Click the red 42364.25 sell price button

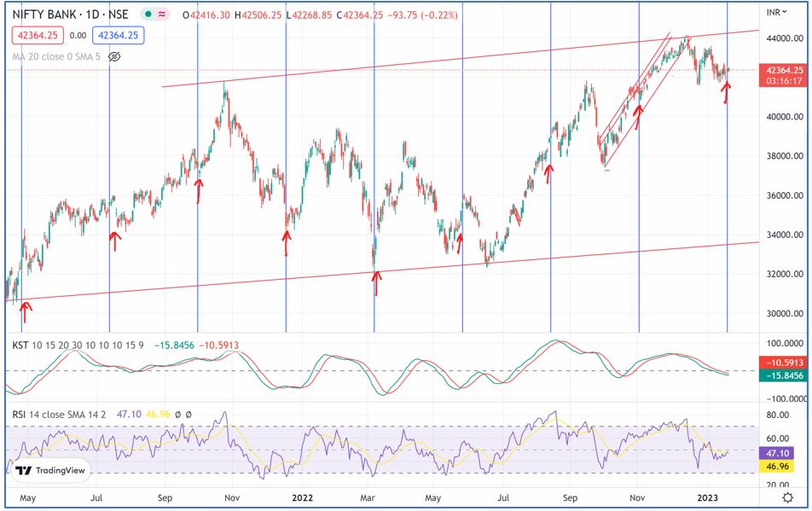[x=38, y=35]
